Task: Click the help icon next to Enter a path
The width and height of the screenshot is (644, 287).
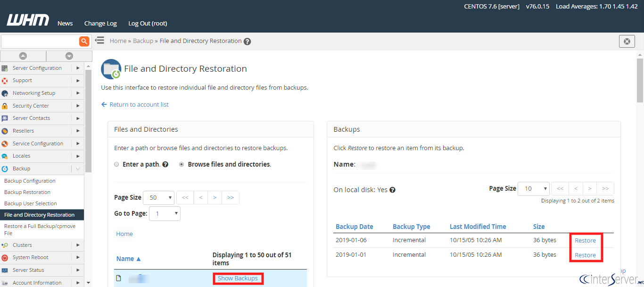Action: pos(165,165)
